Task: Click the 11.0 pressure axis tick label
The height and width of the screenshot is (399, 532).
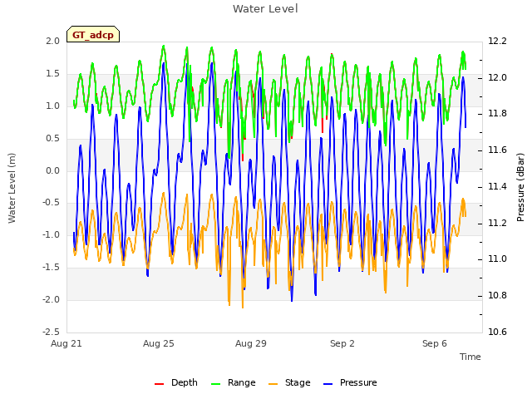Action: coord(497,259)
